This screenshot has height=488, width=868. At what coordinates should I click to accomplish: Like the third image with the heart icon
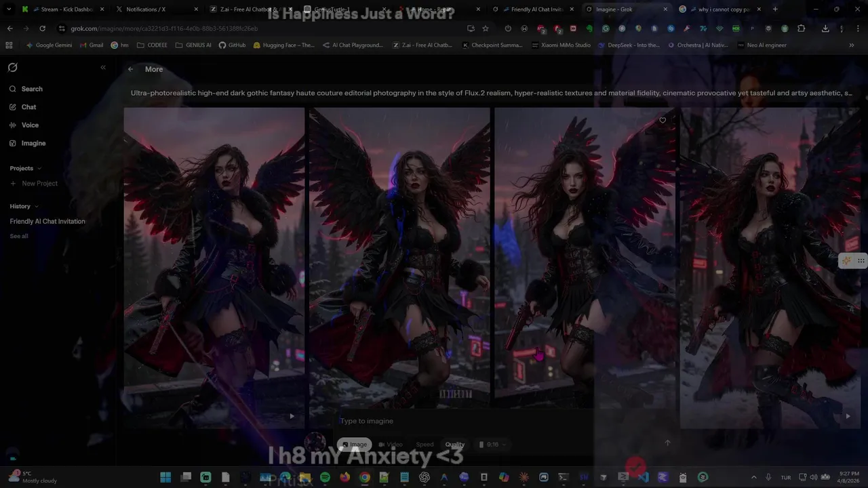pyautogui.click(x=663, y=121)
